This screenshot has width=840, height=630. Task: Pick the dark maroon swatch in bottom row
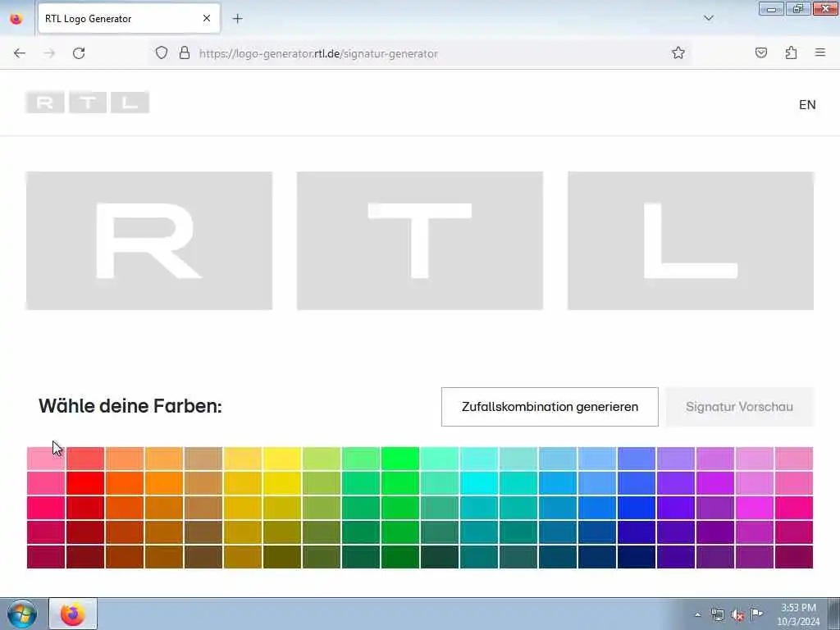(x=85, y=557)
